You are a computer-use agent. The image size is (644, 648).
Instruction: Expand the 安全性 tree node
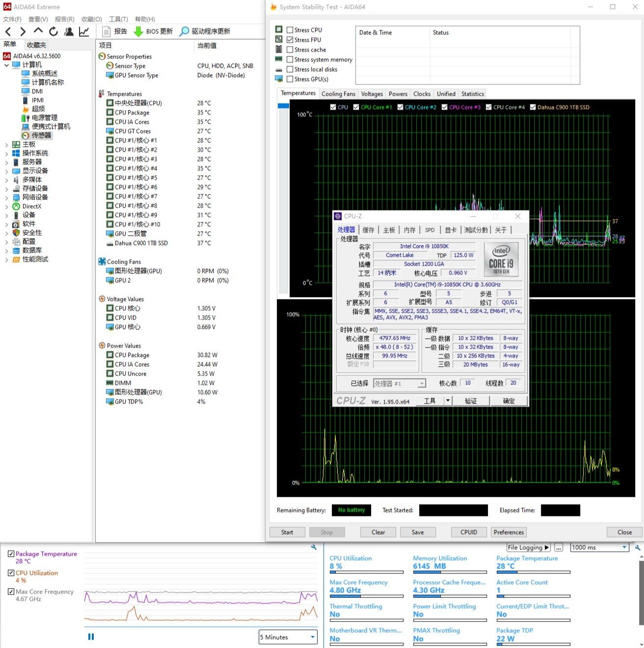[x=6, y=233]
